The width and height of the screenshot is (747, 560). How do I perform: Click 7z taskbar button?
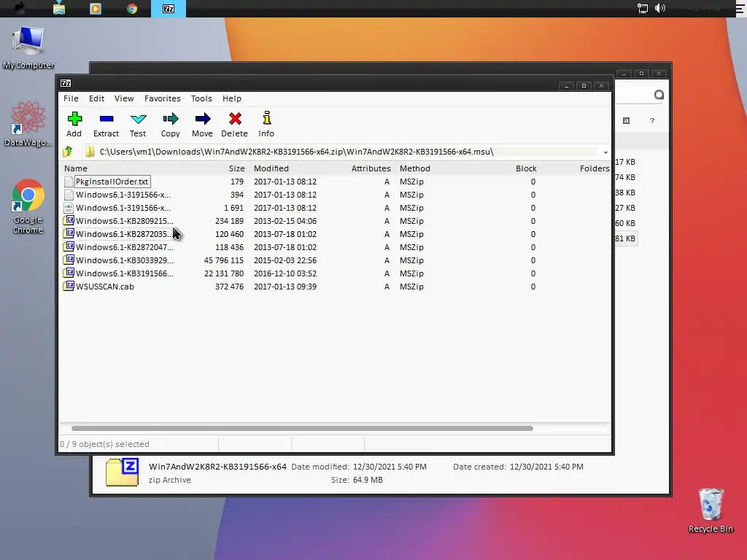(x=169, y=9)
